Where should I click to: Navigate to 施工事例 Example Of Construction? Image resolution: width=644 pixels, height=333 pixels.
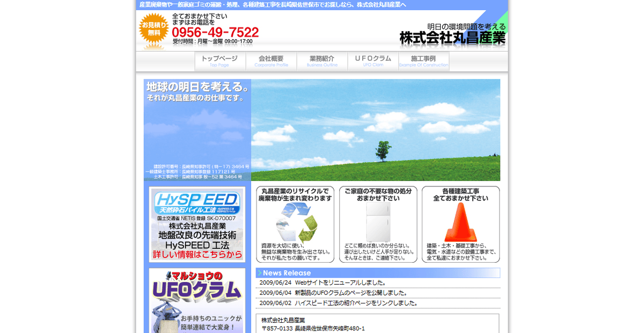(423, 60)
